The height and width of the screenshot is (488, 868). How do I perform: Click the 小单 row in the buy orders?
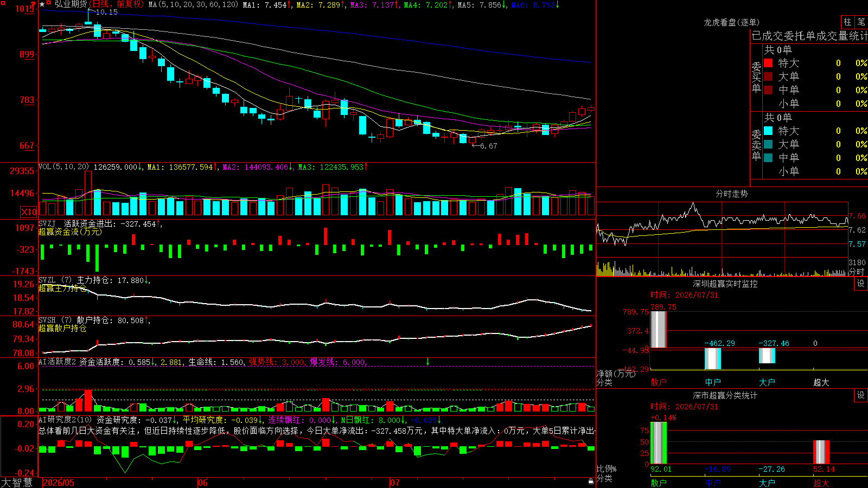pyautogui.click(x=815, y=104)
